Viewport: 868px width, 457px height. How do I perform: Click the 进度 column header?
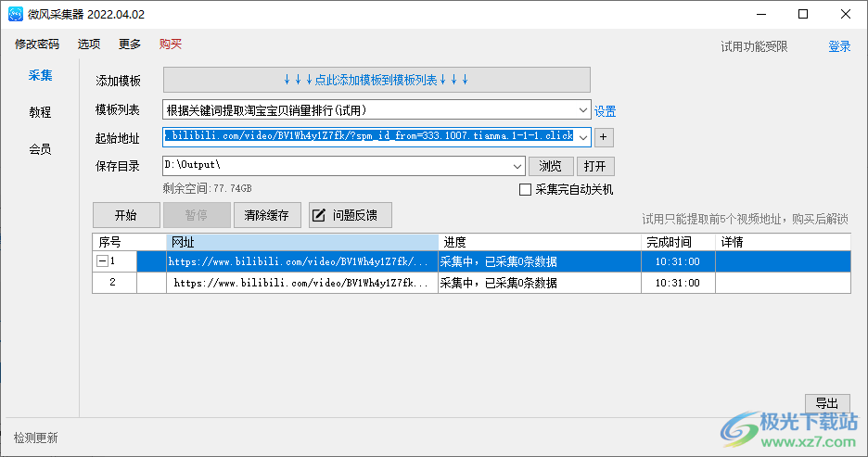540,242
